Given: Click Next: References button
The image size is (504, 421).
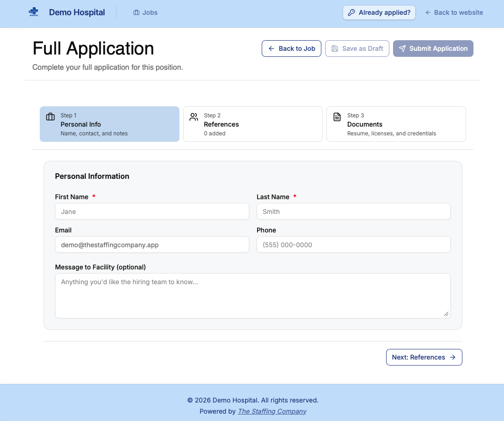Looking at the screenshot, I should [x=424, y=357].
